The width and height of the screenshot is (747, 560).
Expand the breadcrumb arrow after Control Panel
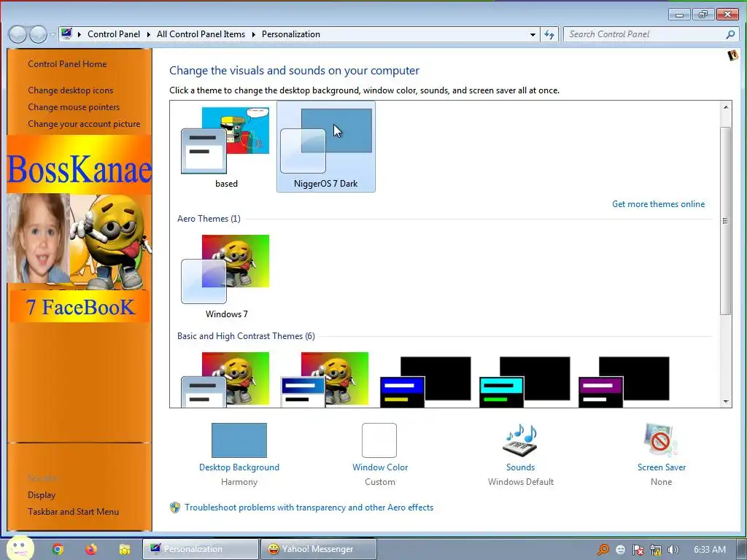pyautogui.click(x=149, y=34)
